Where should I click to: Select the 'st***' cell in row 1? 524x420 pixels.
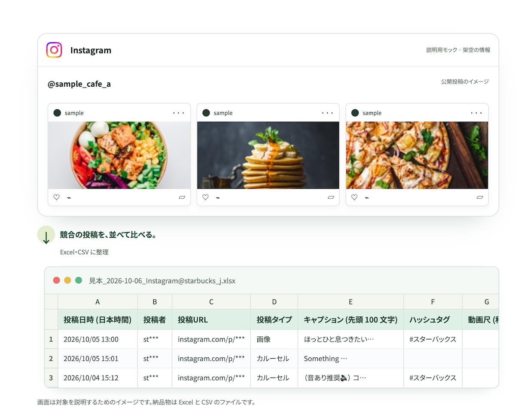pos(155,339)
